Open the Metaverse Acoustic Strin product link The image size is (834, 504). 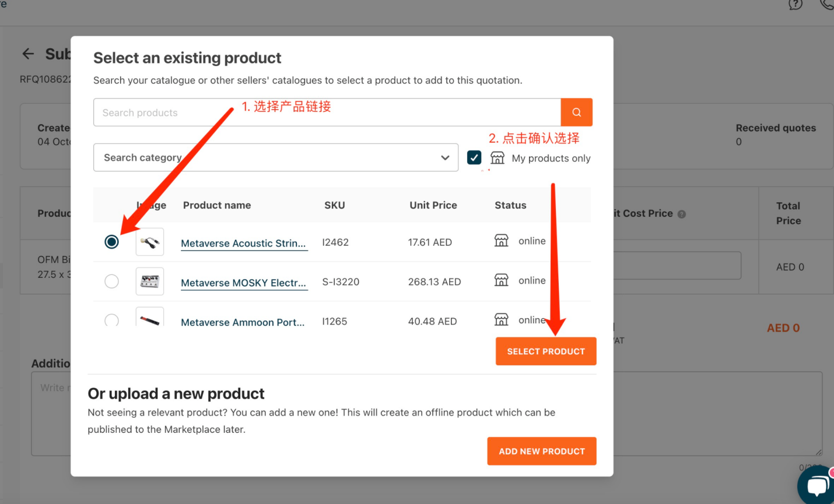tap(243, 243)
